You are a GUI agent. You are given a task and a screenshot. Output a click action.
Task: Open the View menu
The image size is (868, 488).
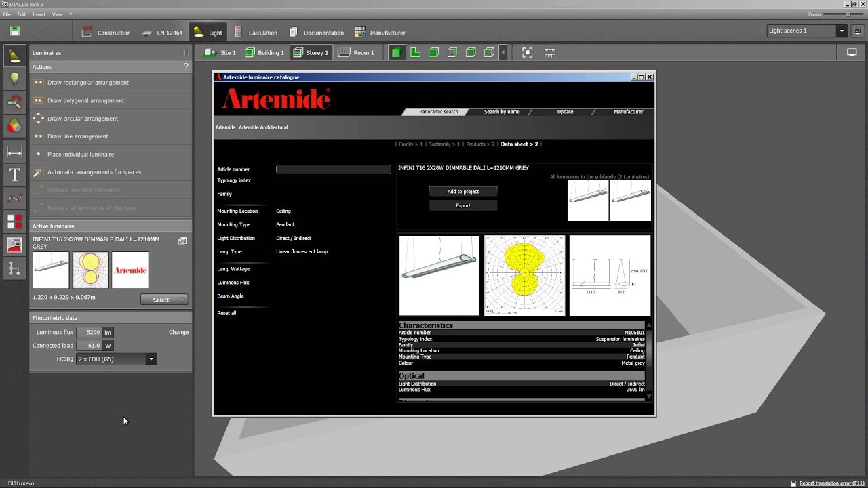tap(58, 14)
